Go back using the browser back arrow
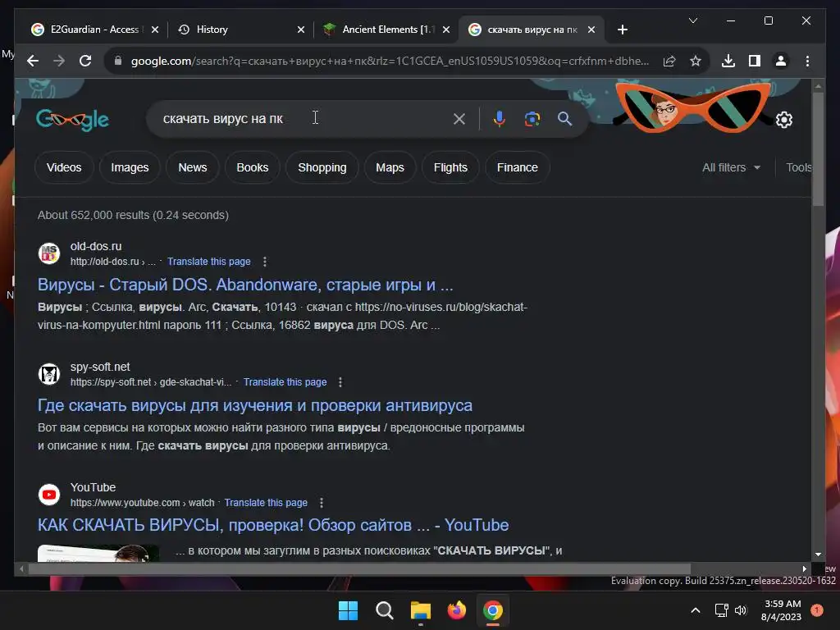 tap(33, 61)
